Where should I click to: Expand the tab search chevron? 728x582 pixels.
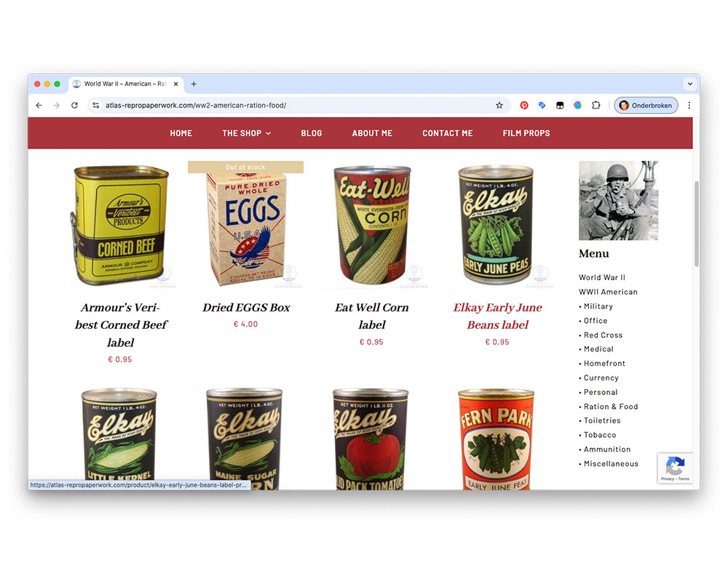click(690, 84)
